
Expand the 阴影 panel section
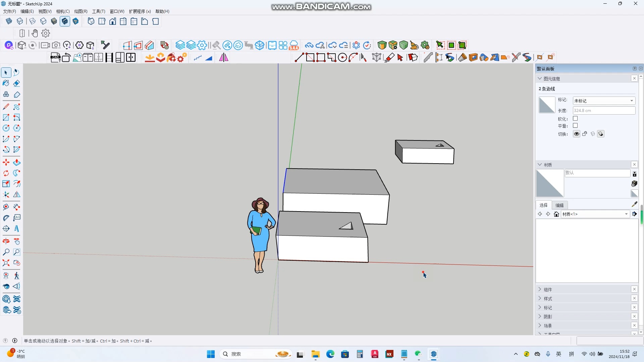(x=548, y=317)
